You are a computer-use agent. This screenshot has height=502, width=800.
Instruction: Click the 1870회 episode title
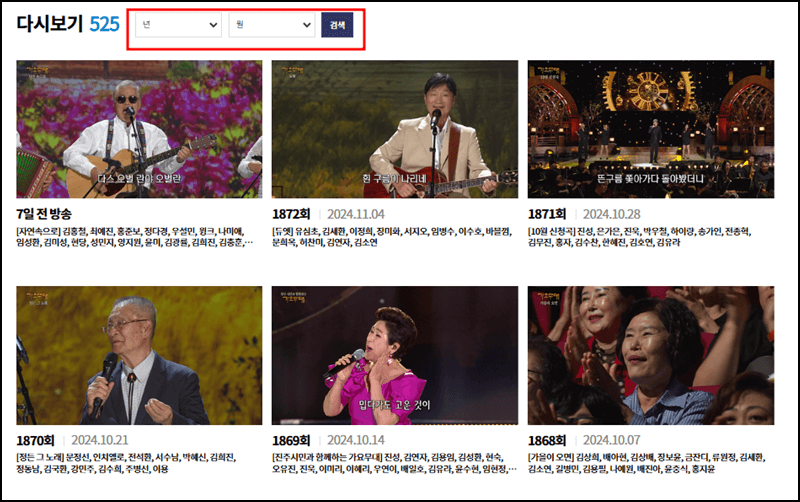pyautogui.click(x=35, y=440)
